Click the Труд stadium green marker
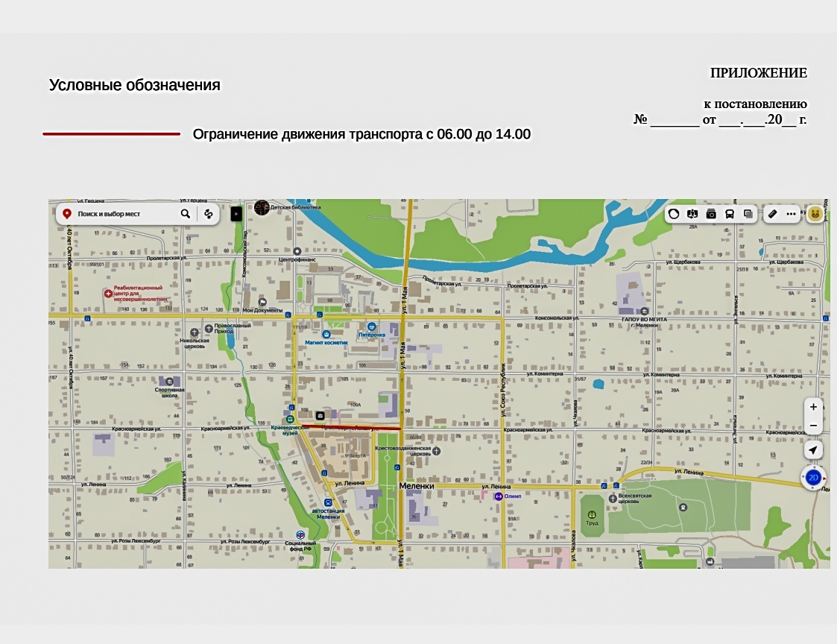The width and height of the screenshot is (837, 644). (592, 515)
